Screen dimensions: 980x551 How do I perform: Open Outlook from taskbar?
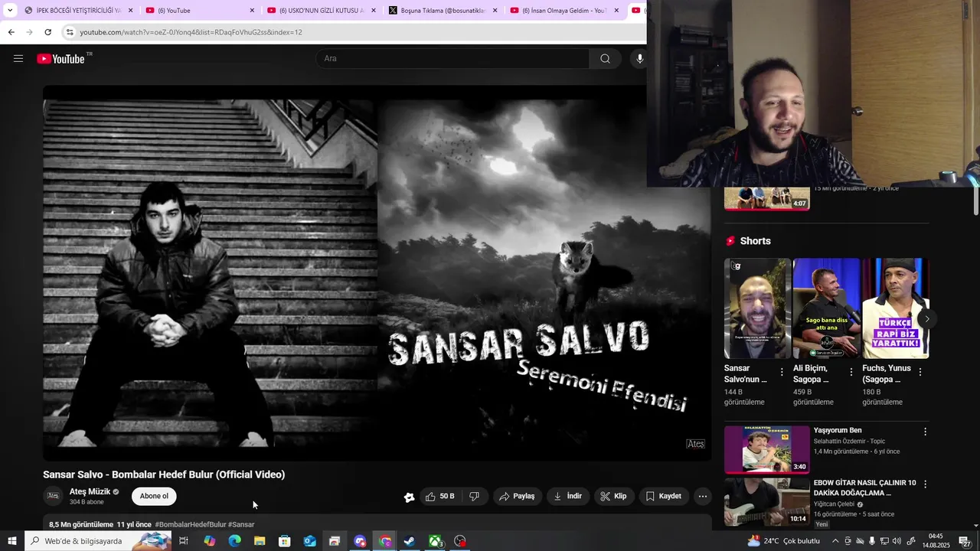pos(309,541)
